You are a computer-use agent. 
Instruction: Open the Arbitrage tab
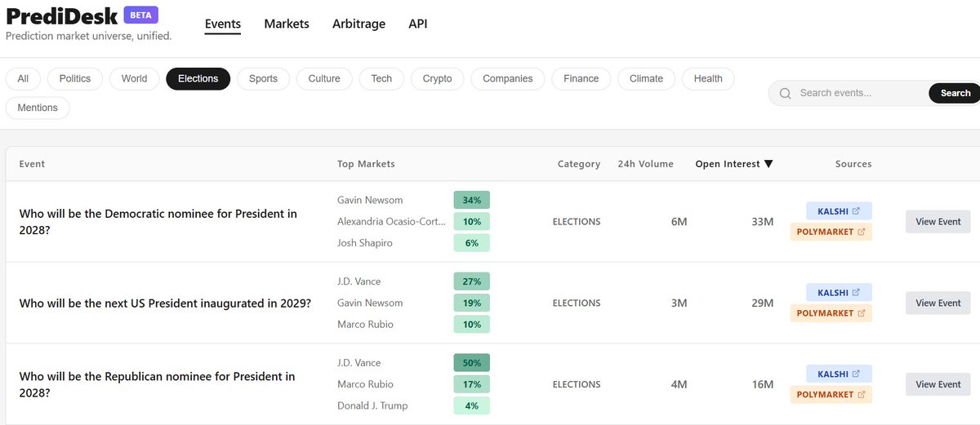pos(359,24)
